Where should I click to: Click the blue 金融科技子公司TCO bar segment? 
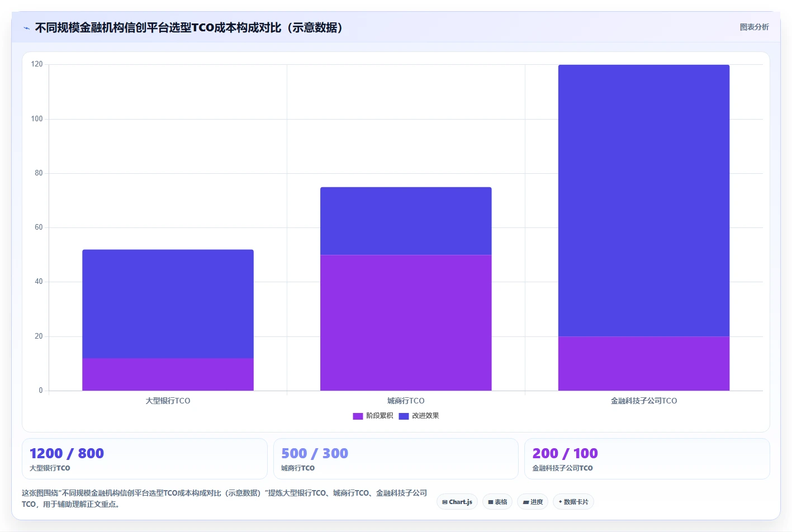pyautogui.click(x=644, y=201)
